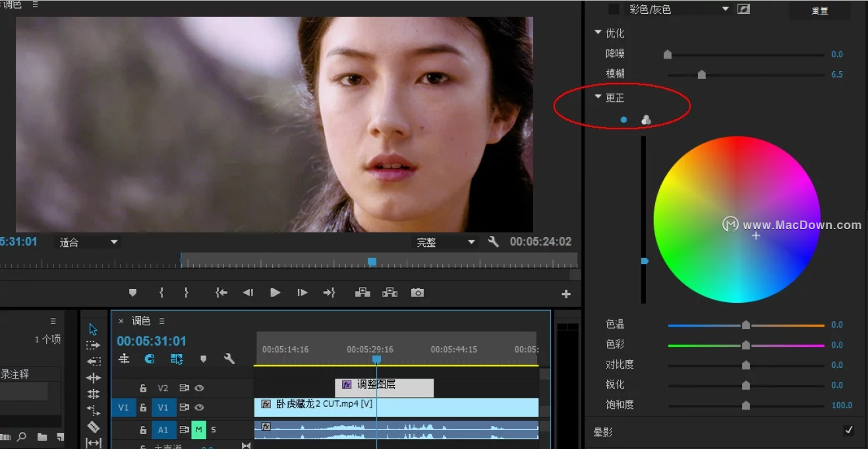Toggle the mask invert icon beside 彩色/灰色
The image size is (868, 449).
(743, 9)
